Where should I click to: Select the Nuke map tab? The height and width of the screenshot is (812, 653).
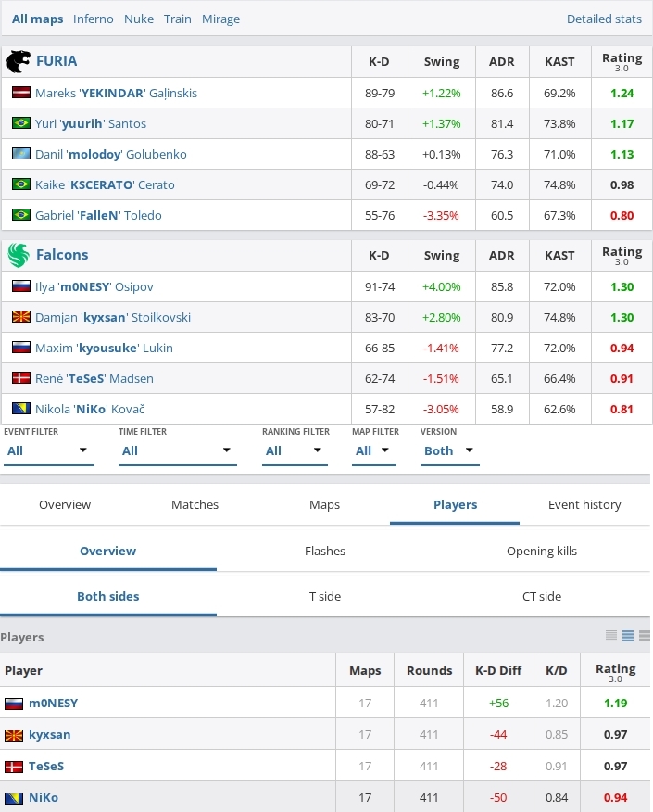139,19
